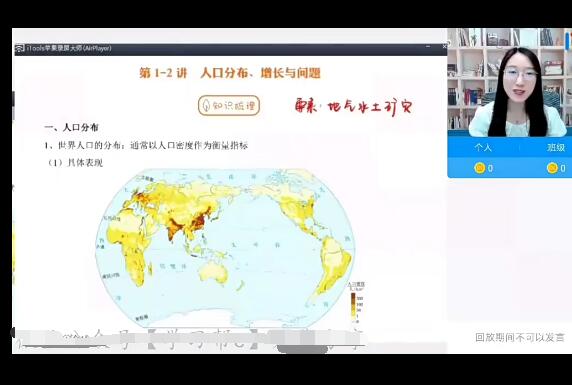The image size is (572, 385).
Task: Click the heading 一、人口分布
Action: [71, 128]
